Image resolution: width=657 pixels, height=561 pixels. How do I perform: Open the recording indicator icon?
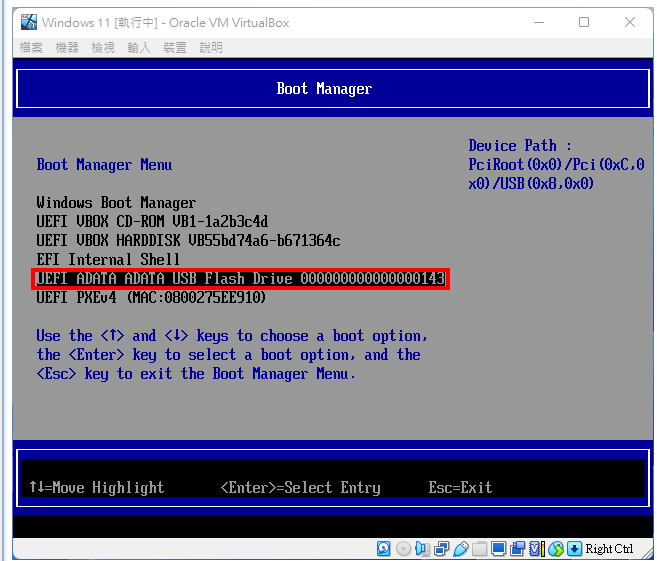click(518, 548)
